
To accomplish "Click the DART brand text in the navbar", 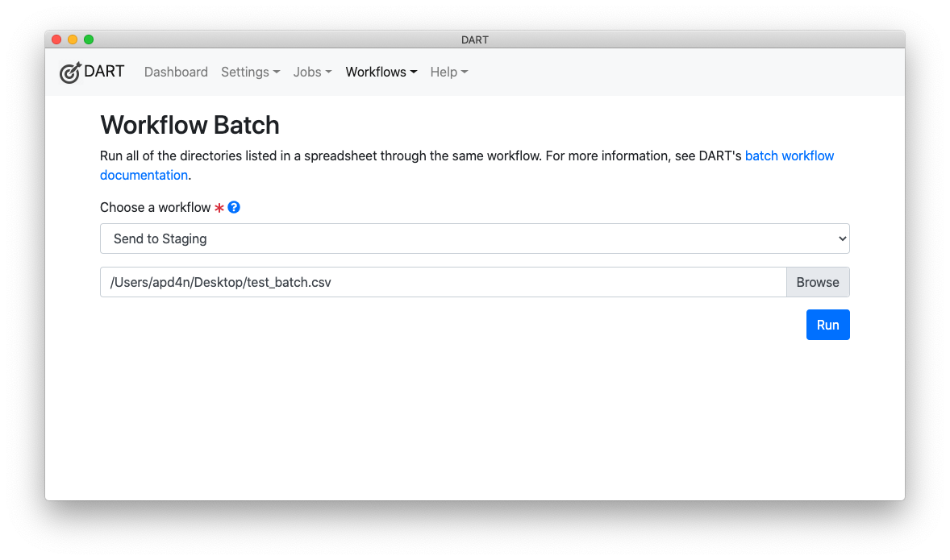I will tap(104, 72).
